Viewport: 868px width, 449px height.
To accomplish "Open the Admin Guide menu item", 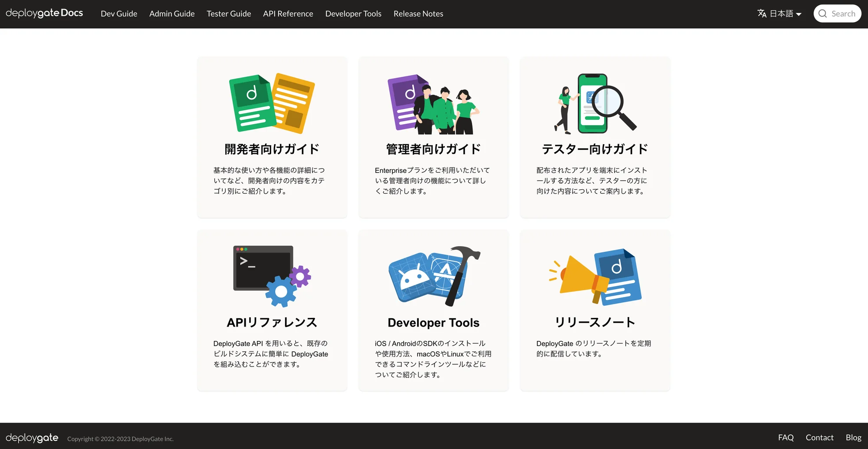I will click(x=172, y=14).
